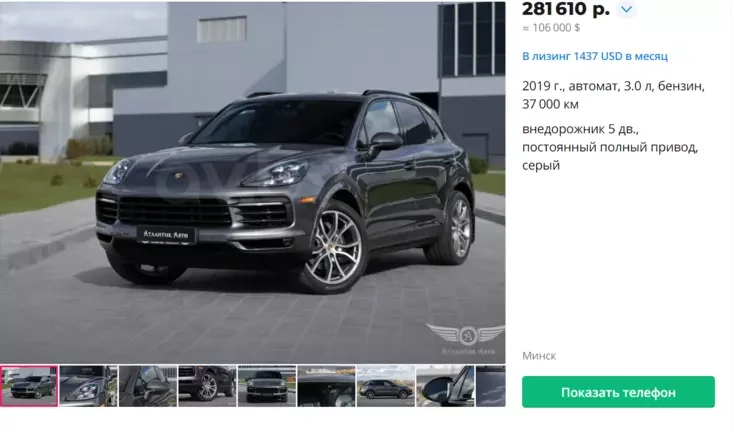Select the black mirror cap close-up thumbnail

[x=445, y=386]
